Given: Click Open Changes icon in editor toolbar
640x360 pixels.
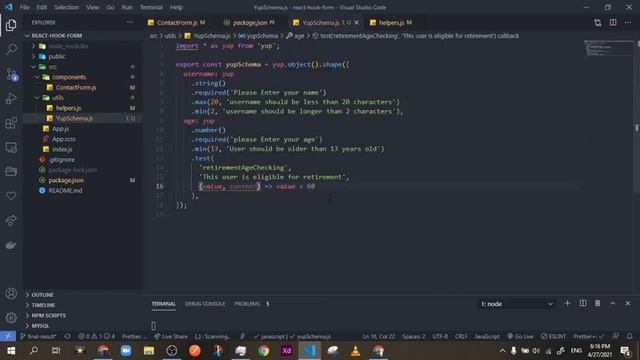Looking at the screenshot, I should coord(598,23).
